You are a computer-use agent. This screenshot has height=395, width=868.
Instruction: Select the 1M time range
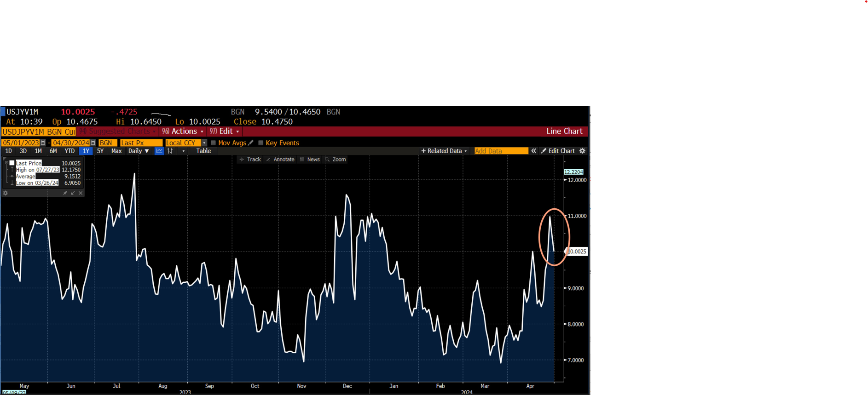click(38, 151)
